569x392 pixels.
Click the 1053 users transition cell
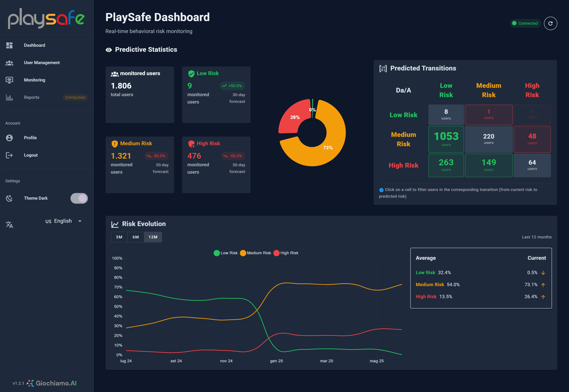tap(446, 139)
